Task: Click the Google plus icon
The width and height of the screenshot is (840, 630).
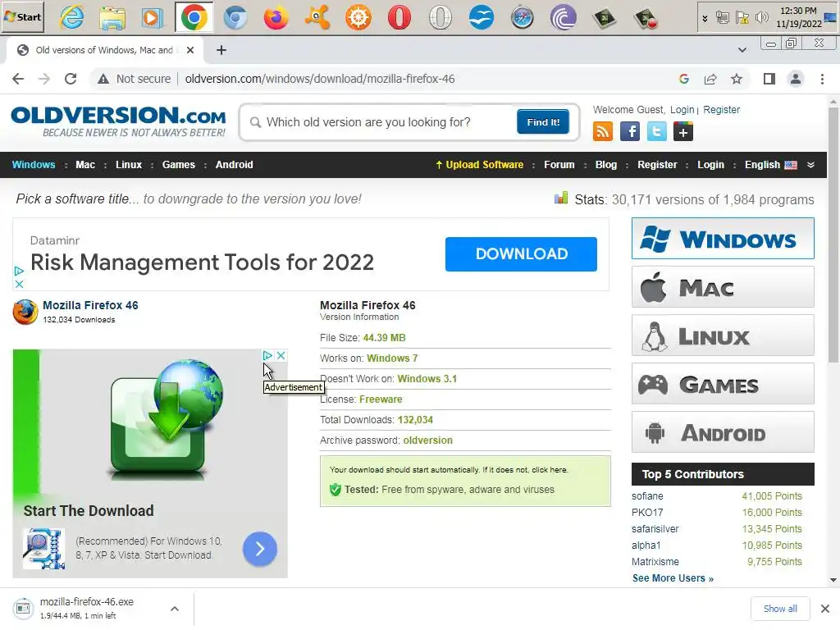Action: (x=683, y=131)
